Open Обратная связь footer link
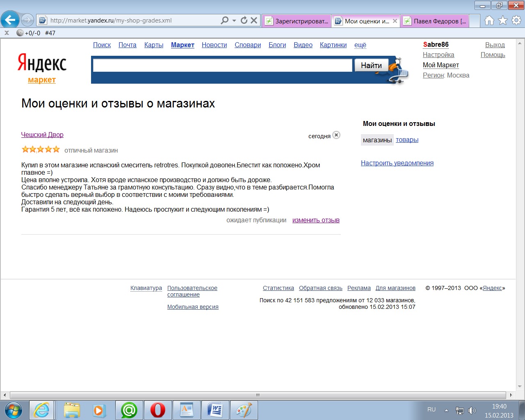The image size is (525, 420). (x=321, y=288)
